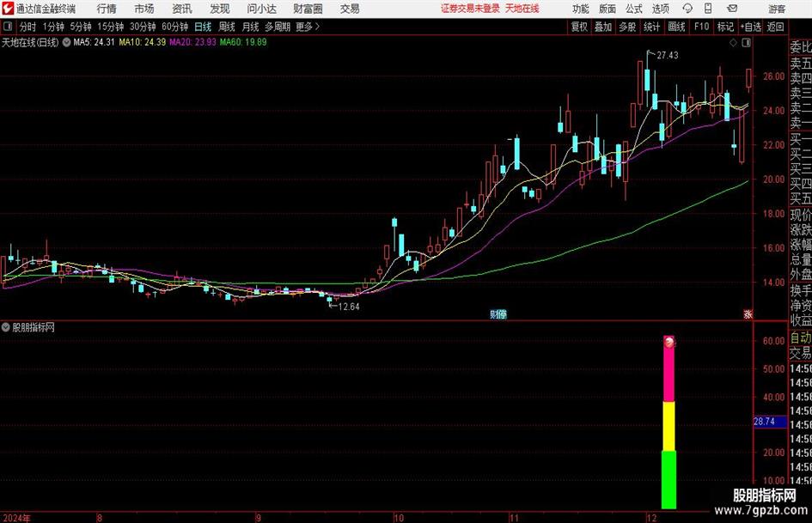Click the 游客 guest account label
This screenshot has width=812, height=523.
[778, 9]
